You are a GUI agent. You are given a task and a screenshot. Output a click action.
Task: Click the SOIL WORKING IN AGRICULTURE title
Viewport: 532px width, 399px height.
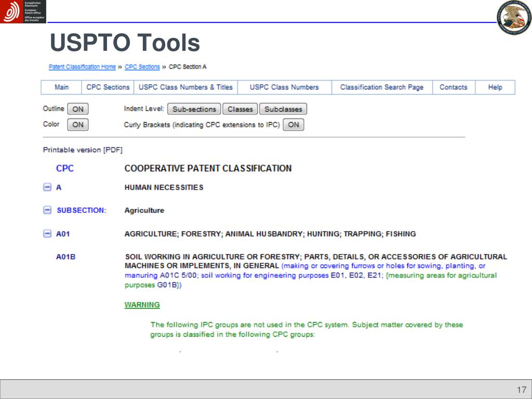click(x=316, y=261)
